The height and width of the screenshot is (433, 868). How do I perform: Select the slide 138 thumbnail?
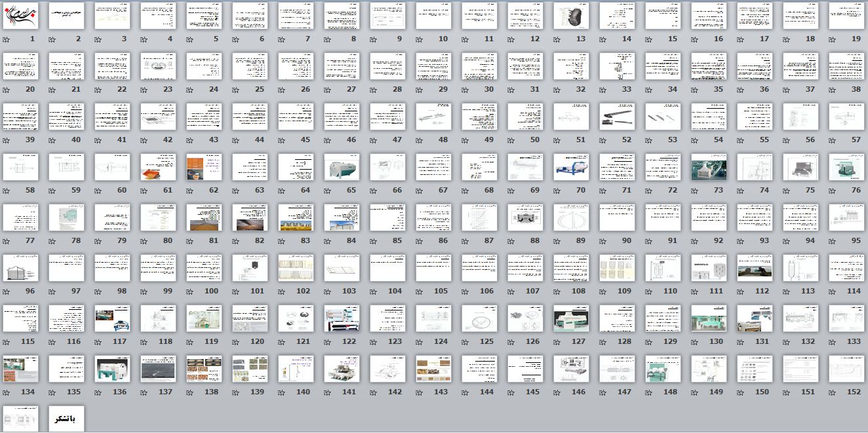[x=204, y=369]
